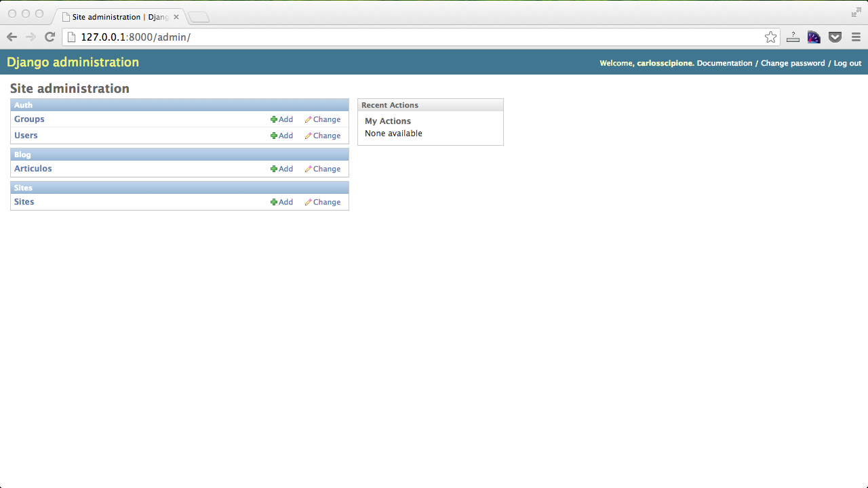This screenshot has width=868, height=488.
Task: Open a new tab with the new-tab button
Action: (198, 17)
